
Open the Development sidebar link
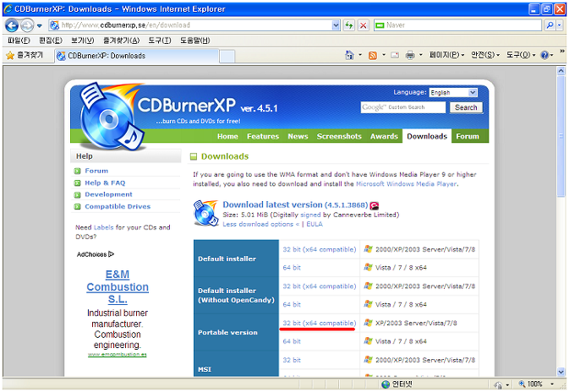click(108, 194)
